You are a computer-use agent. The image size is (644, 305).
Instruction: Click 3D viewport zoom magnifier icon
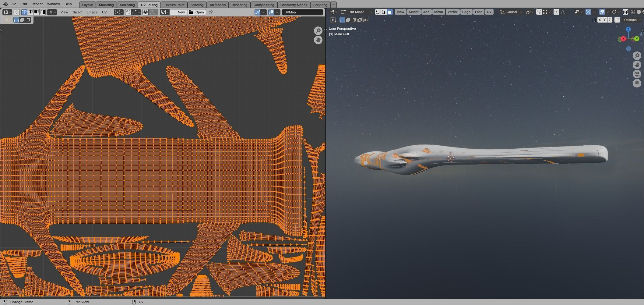637,56
